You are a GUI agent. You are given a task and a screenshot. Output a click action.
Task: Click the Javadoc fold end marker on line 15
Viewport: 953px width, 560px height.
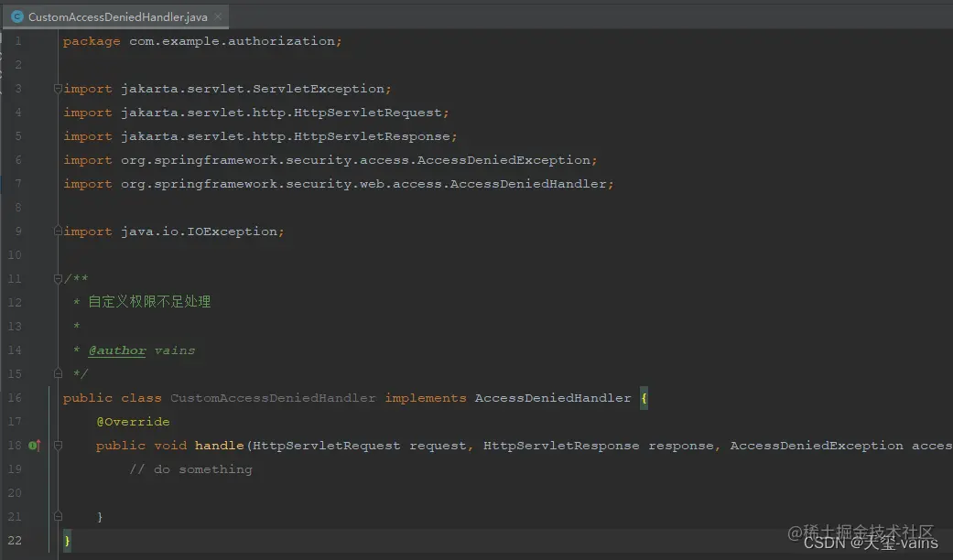(58, 373)
